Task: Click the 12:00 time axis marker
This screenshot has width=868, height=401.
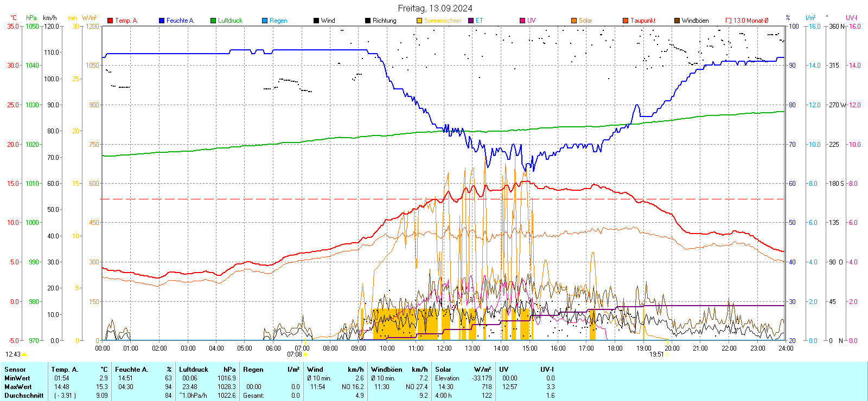Action: 444,348
